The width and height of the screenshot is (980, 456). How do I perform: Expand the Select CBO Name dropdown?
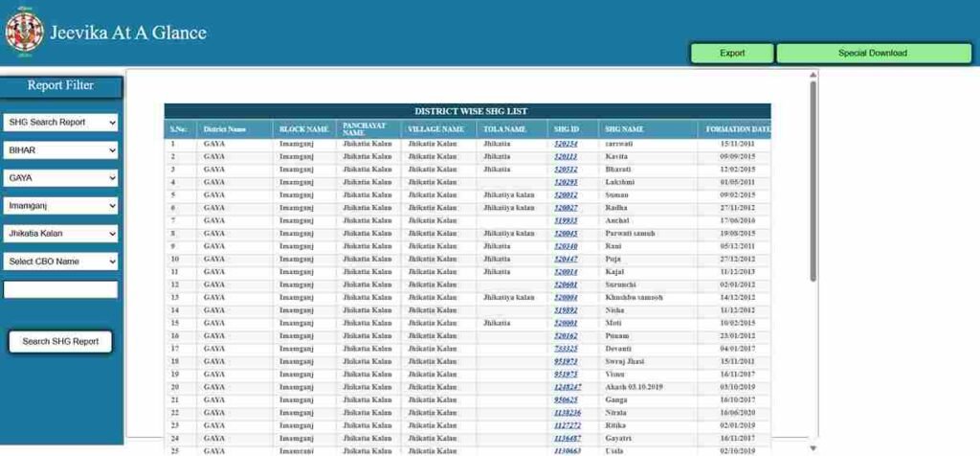60,262
